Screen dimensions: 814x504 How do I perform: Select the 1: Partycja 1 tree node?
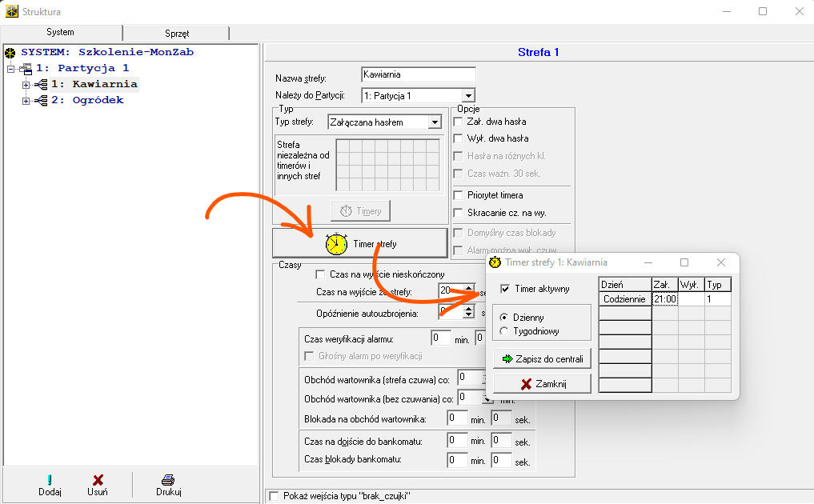coord(82,68)
